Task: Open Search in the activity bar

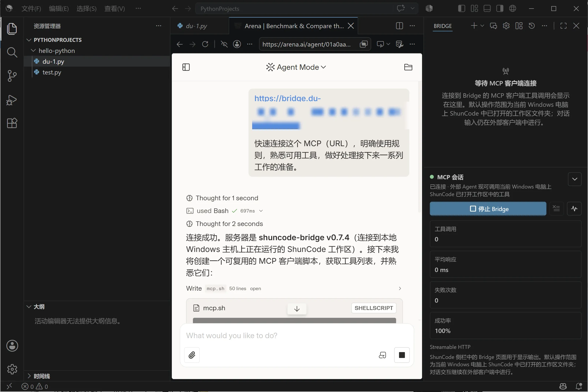Action: (12, 52)
